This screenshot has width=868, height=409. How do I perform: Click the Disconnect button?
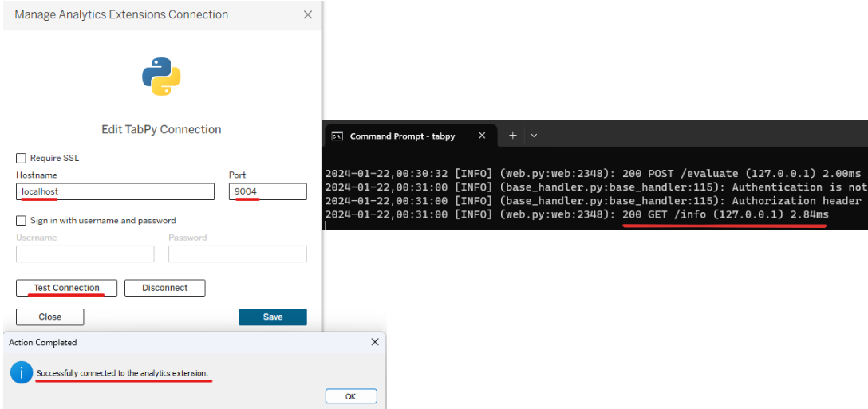coord(165,288)
